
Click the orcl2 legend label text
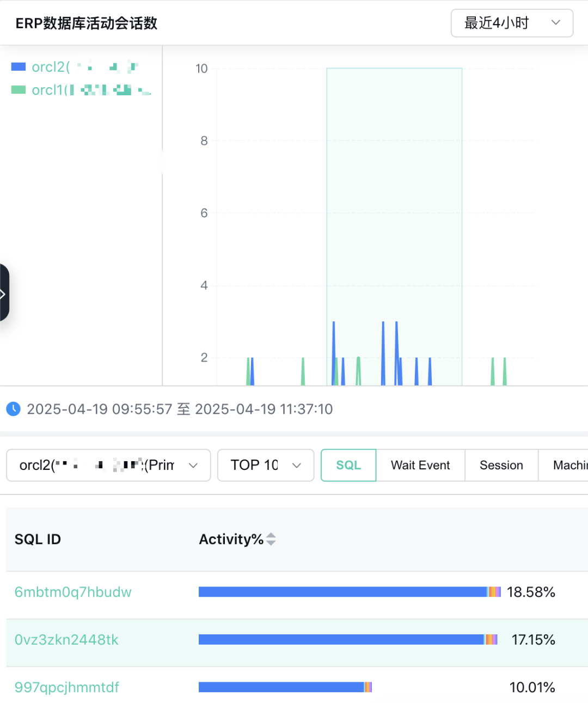click(51, 67)
